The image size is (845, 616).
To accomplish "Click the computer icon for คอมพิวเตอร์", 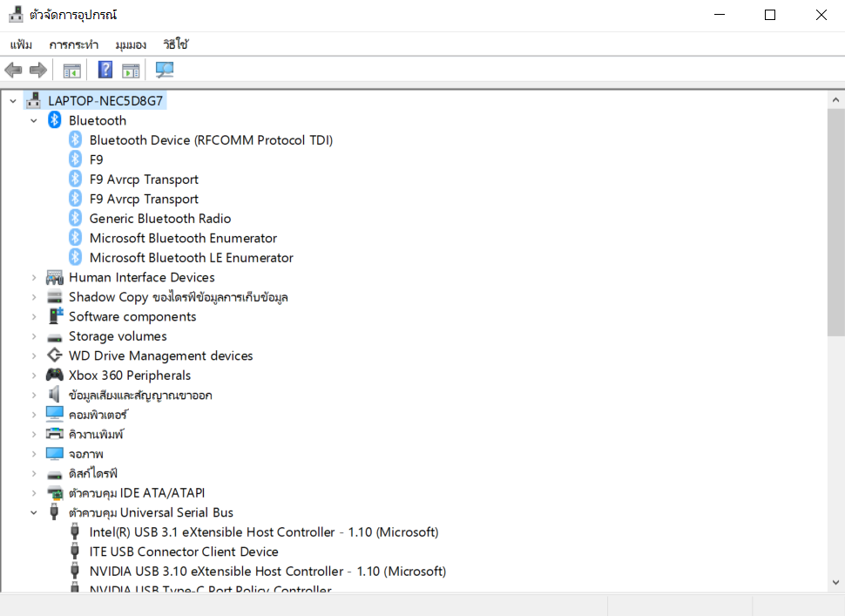I will [x=54, y=414].
